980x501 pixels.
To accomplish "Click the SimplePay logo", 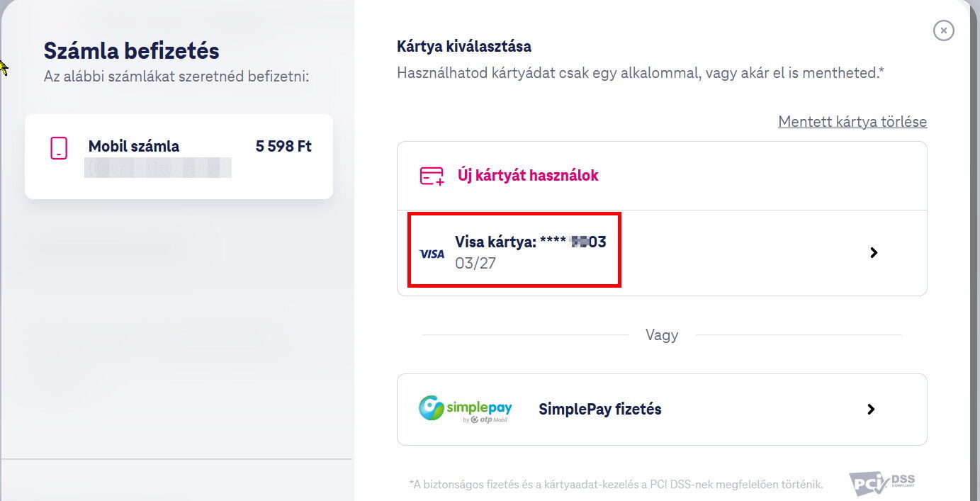I will 465,409.
